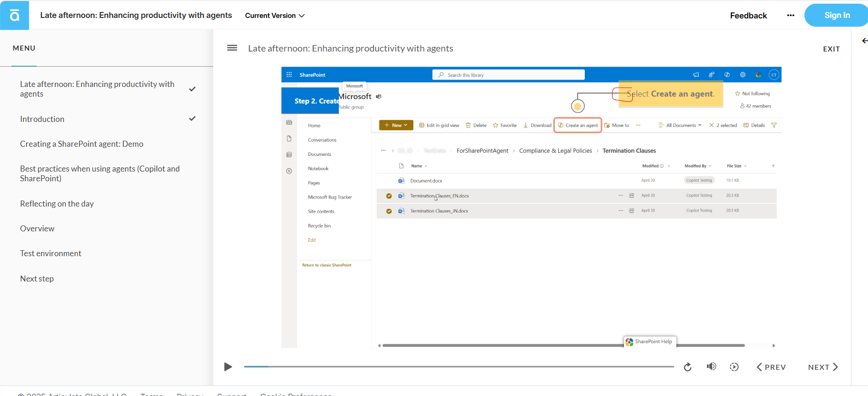
Task: Open toolbar overflow ellipsis after Move to
Action: [638, 125]
